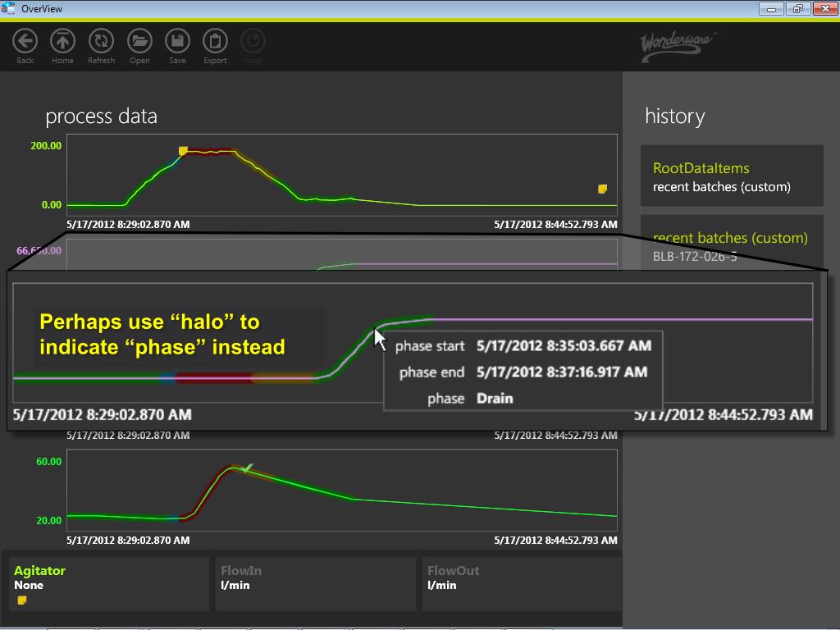Click the history heading
Image resolution: width=840 pixels, height=630 pixels.
(x=675, y=116)
